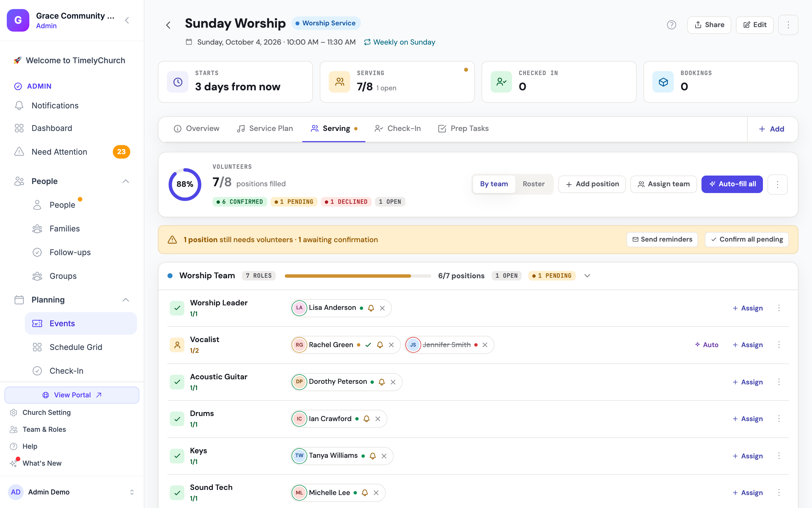Remove Ian Crawford from Drums
This screenshot has width=812, height=508.
(378, 419)
